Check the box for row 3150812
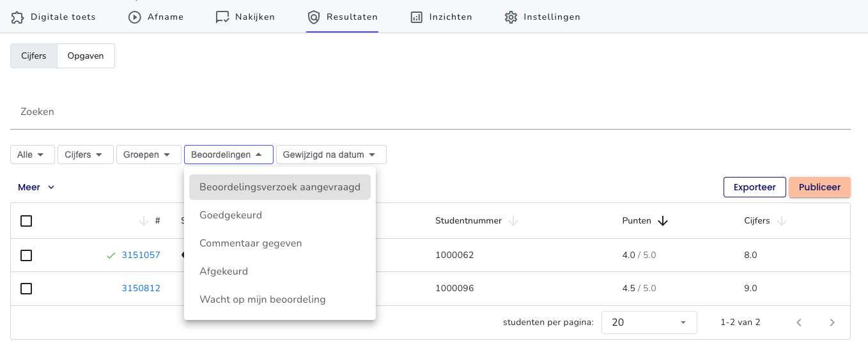This screenshot has width=868, height=357. coord(26,289)
